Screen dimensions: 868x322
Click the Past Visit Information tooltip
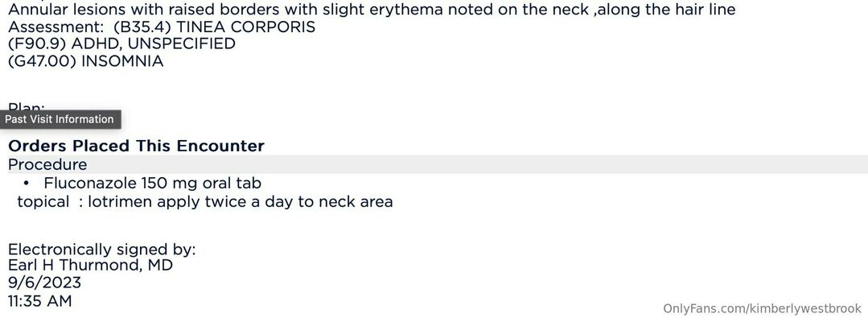tap(60, 119)
